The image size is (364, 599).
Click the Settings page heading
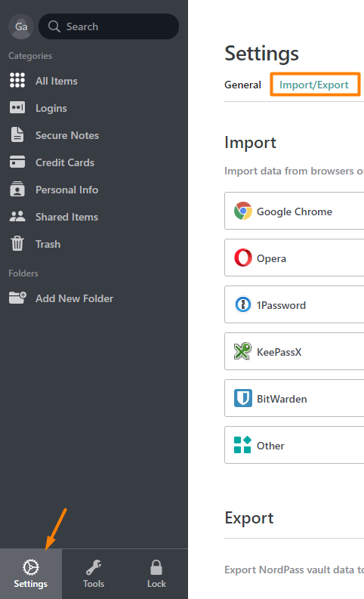[261, 54]
